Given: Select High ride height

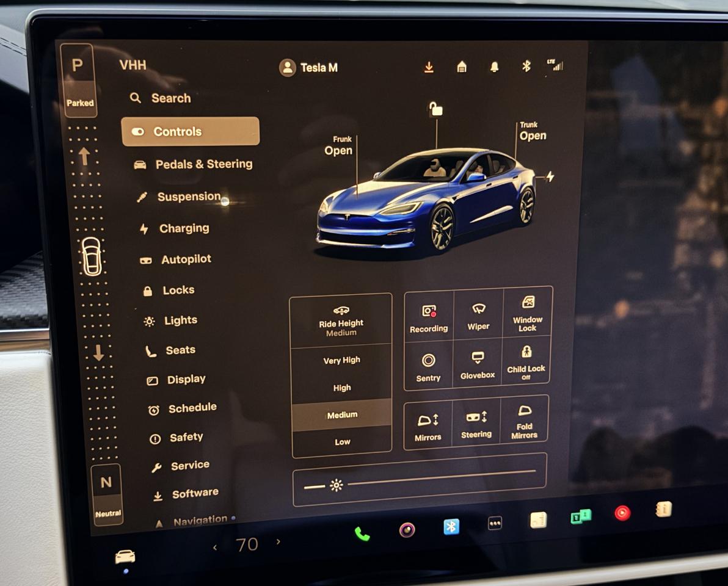Looking at the screenshot, I should click(342, 388).
